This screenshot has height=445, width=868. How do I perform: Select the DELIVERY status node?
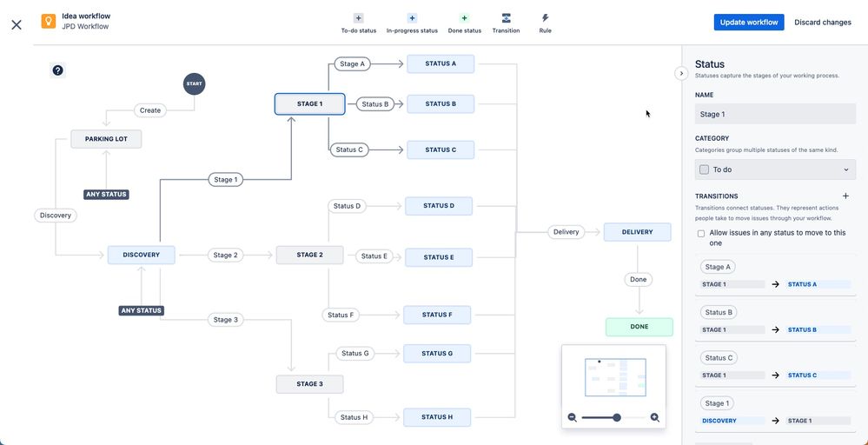coord(637,232)
